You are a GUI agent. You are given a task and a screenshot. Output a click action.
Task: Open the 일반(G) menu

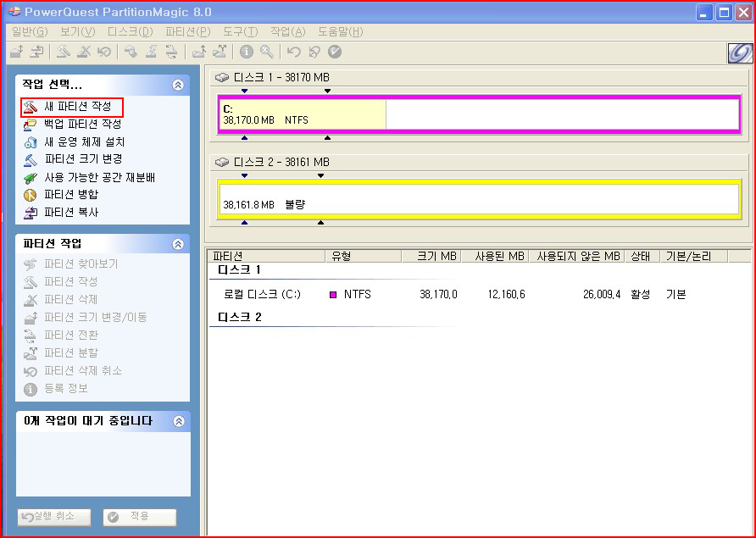(30, 32)
